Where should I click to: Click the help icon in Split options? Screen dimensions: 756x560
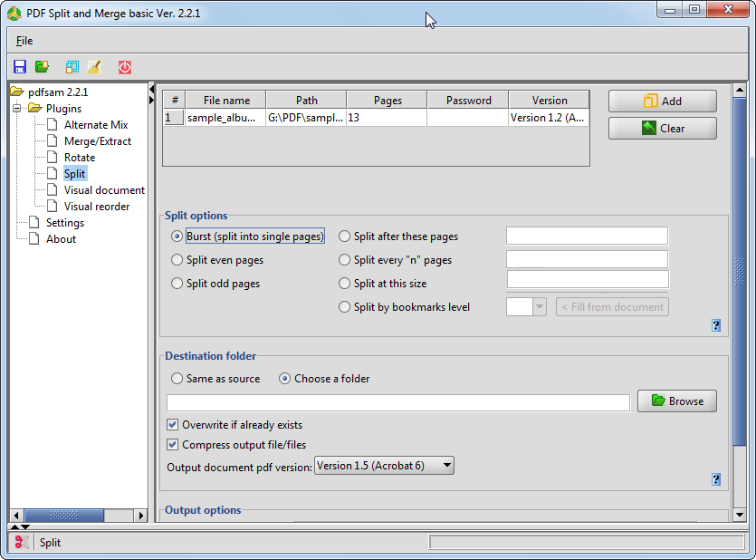[x=716, y=325]
